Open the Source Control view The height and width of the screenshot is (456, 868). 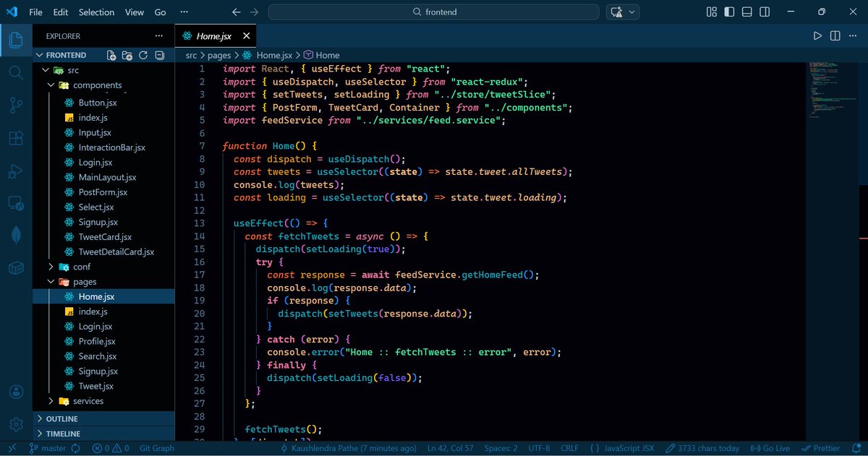tap(16, 106)
